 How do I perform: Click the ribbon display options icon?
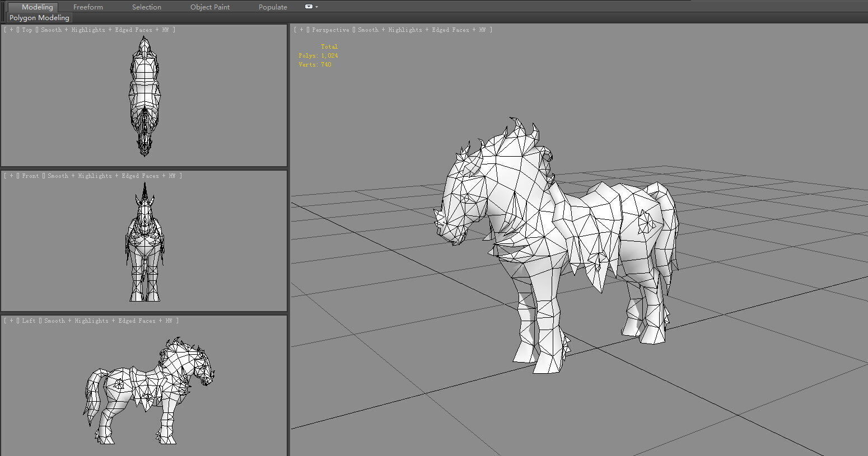coord(309,7)
